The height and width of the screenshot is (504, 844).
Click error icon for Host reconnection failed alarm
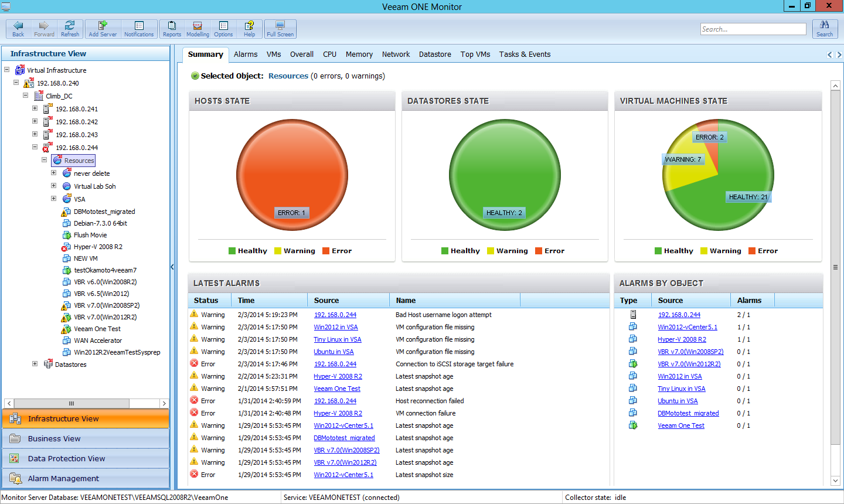(x=194, y=400)
